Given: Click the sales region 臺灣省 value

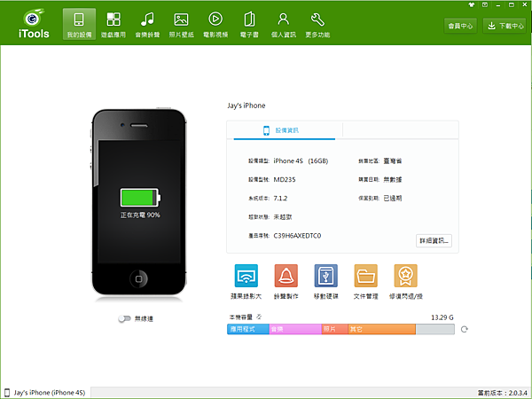Looking at the screenshot, I should point(393,160).
